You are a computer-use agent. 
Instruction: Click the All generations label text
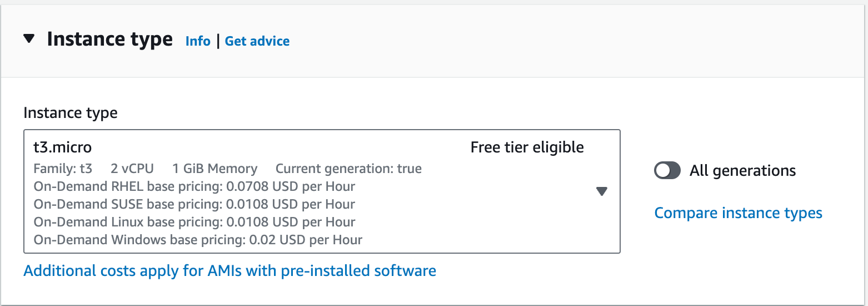pos(742,170)
